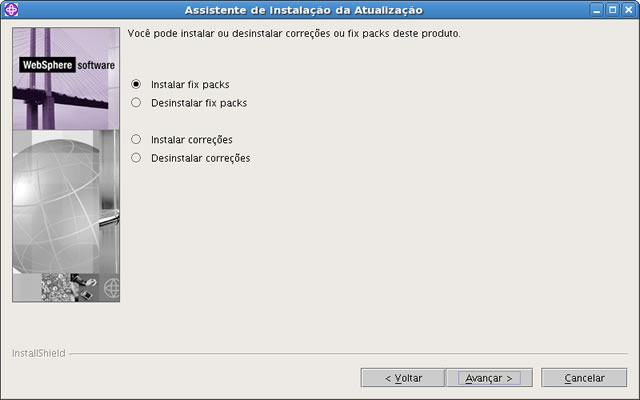Pick the Desinstalar correções option
This screenshot has height=400, width=640.
[136, 158]
